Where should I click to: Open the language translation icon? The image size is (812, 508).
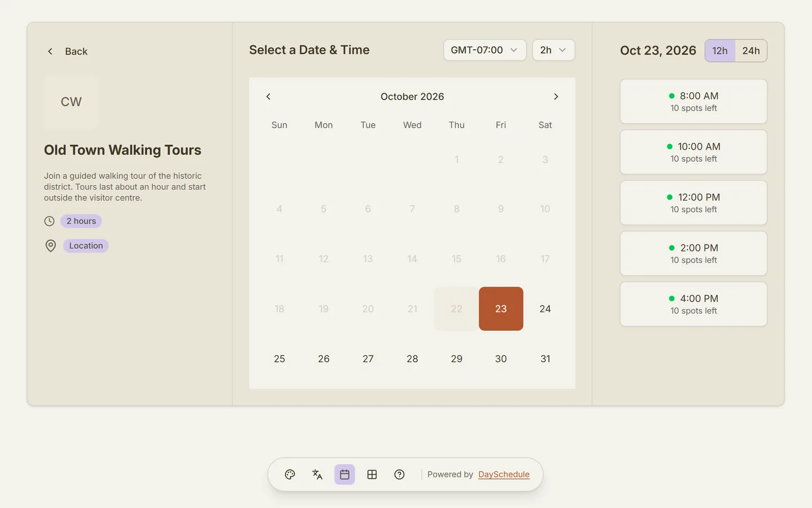coord(317,475)
